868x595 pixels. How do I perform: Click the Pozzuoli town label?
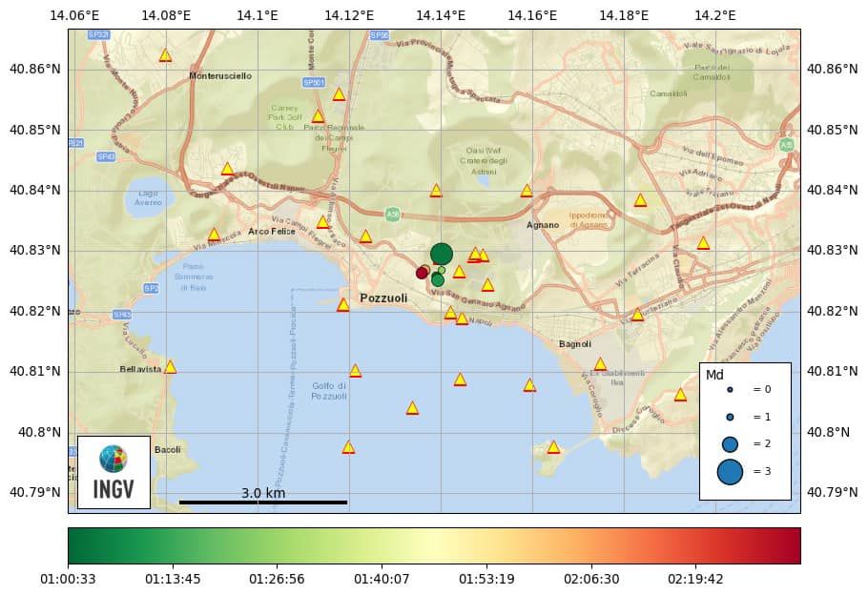(x=383, y=298)
